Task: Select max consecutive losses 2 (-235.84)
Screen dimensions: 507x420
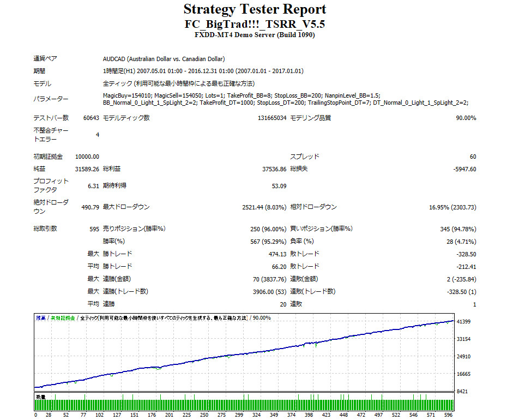Action: (x=462, y=279)
